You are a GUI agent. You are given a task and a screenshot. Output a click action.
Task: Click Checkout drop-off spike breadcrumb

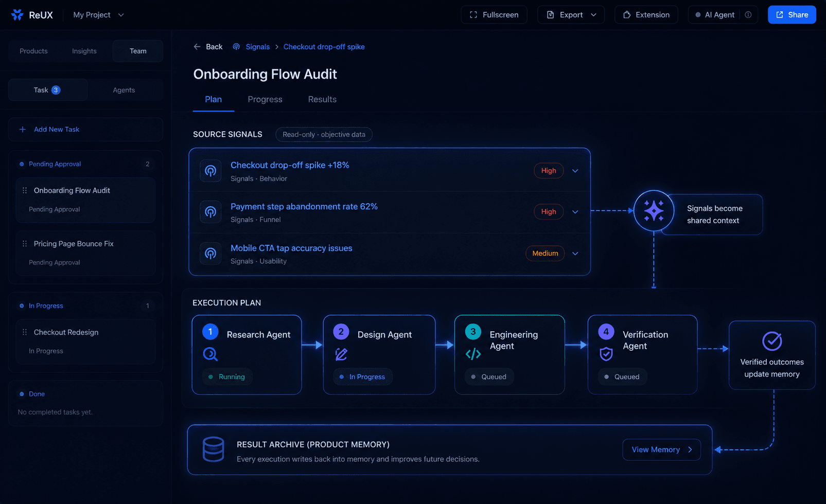tap(324, 47)
